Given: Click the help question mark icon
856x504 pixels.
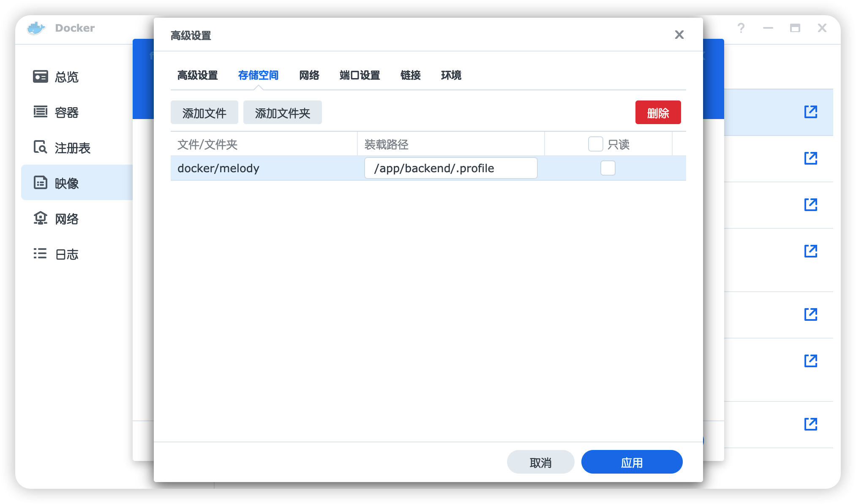Looking at the screenshot, I should (x=741, y=28).
